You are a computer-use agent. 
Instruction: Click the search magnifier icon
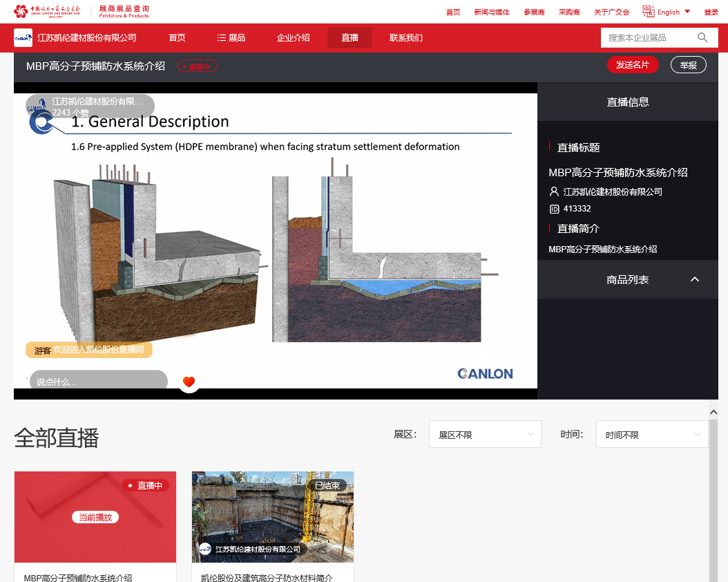click(x=702, y=37)
